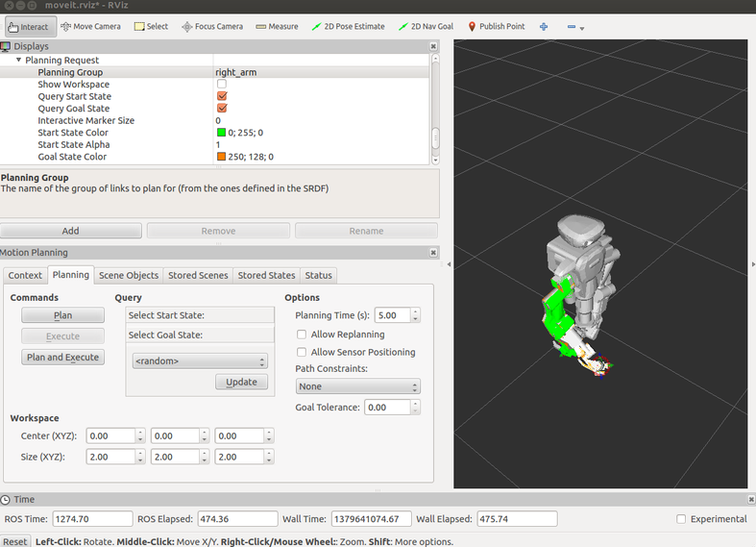This screenshot has width=756, height=547.
Task: Click the Publish Point tool
Action: click(x=496, y=26)
